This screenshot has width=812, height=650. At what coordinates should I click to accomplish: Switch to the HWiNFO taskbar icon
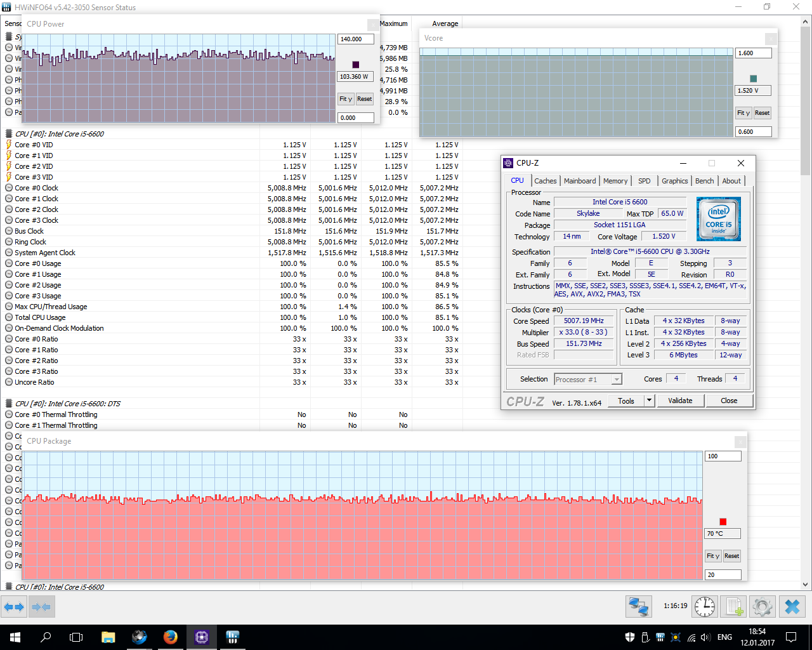pos(232,637)
